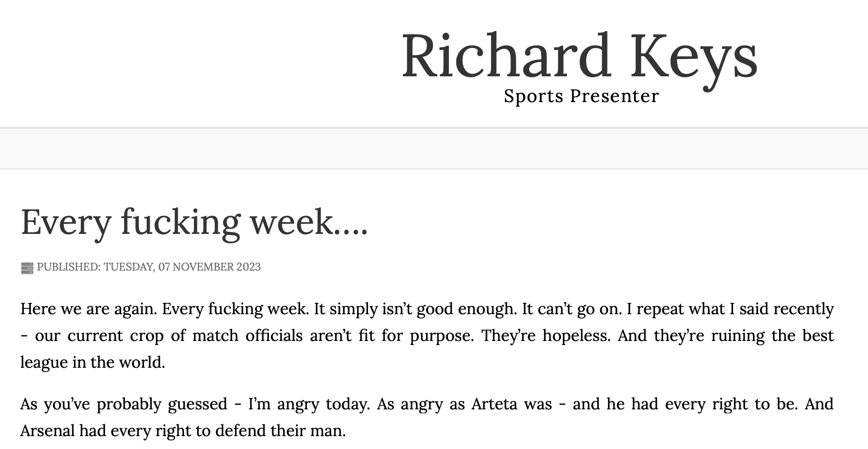Click 'I repeat what I said recently'
Viewport: 868px width, 449px height.
point(730,309)
